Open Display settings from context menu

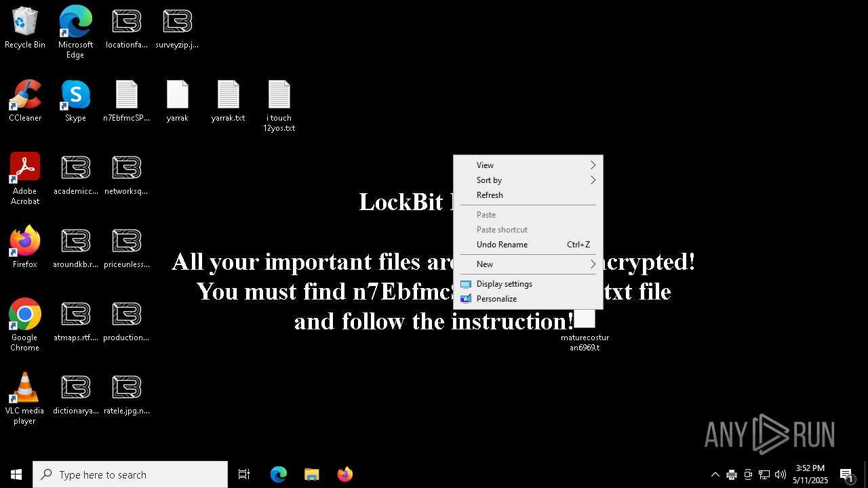coord(528,284)
